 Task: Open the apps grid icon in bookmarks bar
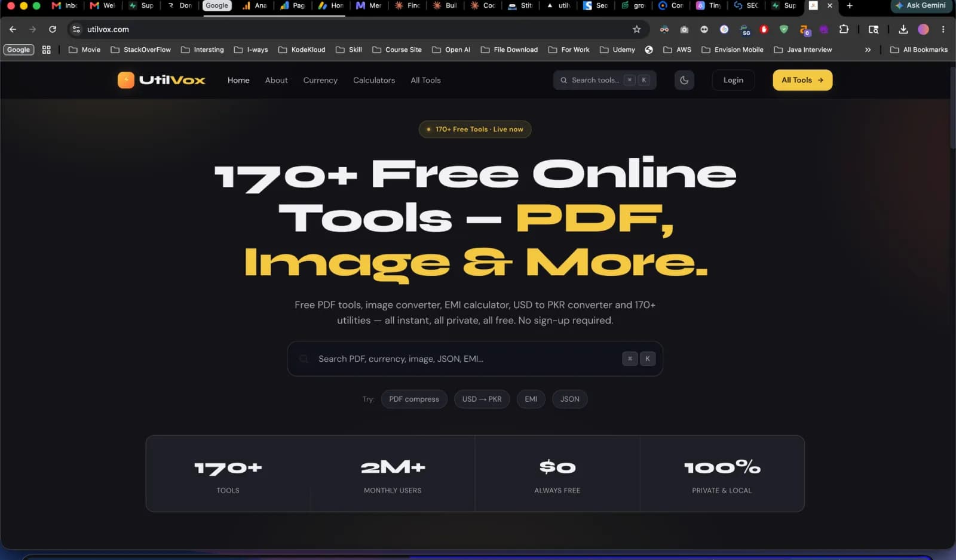pyautogui.click(x=47, y=50)
